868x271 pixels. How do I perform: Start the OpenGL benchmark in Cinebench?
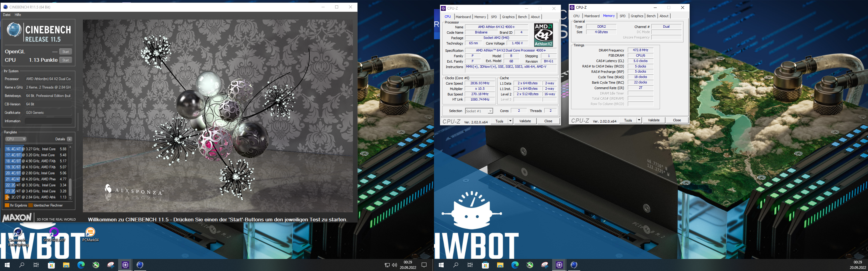(x=66, y=51)
